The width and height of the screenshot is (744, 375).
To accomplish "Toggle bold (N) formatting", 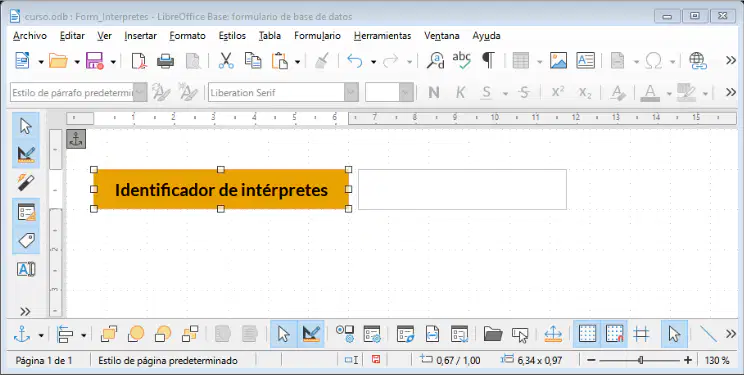I will (x=434, y=93).
